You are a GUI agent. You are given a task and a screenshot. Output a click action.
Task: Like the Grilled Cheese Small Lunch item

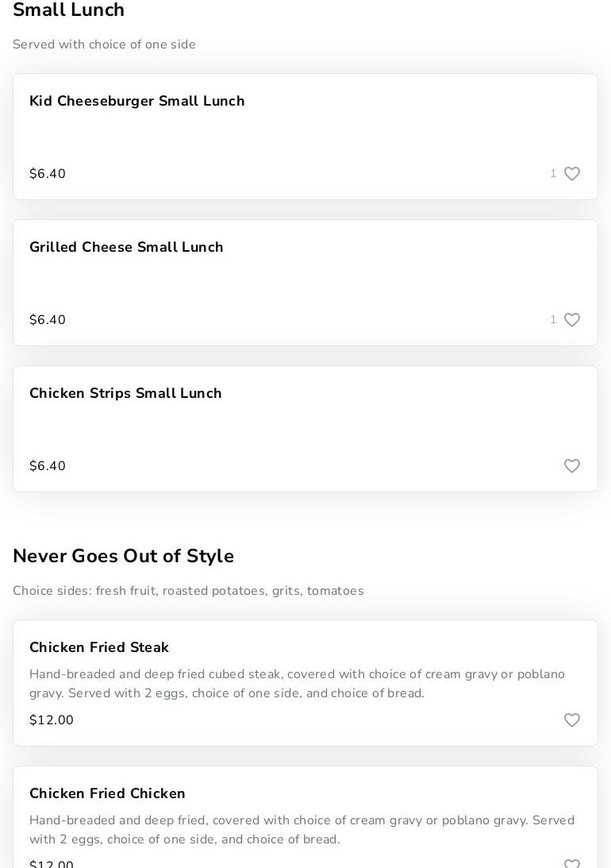(x=571, y=320)
